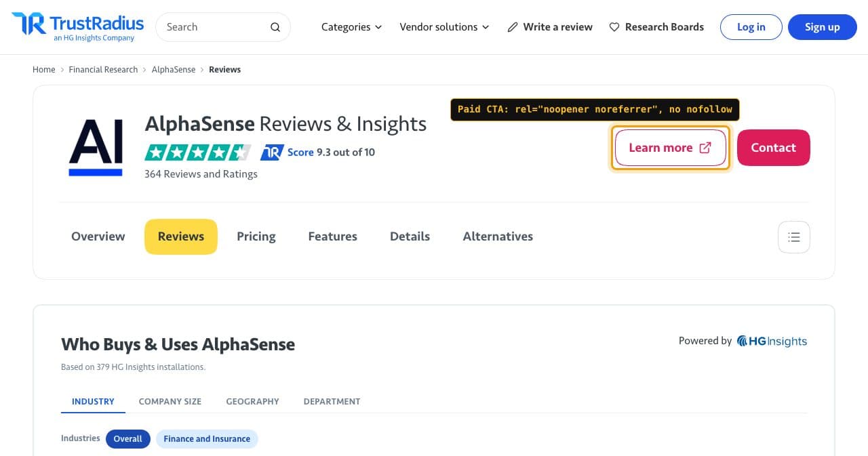868x456 pixels.
Task: Open Write a review
Action: point(550,27)
